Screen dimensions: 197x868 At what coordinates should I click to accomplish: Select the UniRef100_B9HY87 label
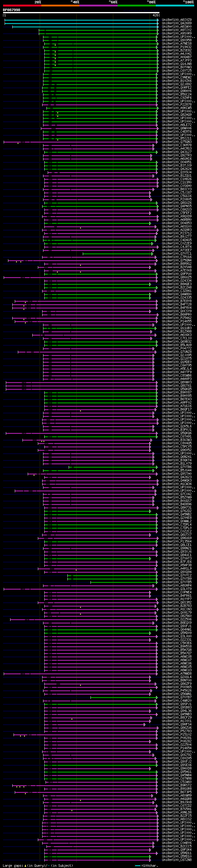[177, 392]
